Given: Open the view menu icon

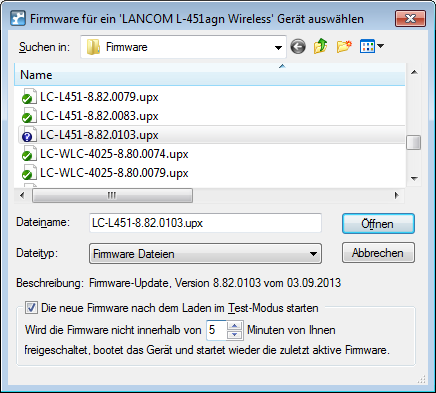Looking at the screenshot, I should (367, 46).
